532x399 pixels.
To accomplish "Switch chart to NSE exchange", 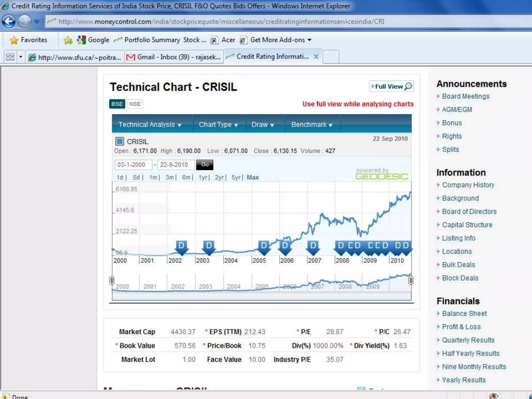I will [135, 104].
